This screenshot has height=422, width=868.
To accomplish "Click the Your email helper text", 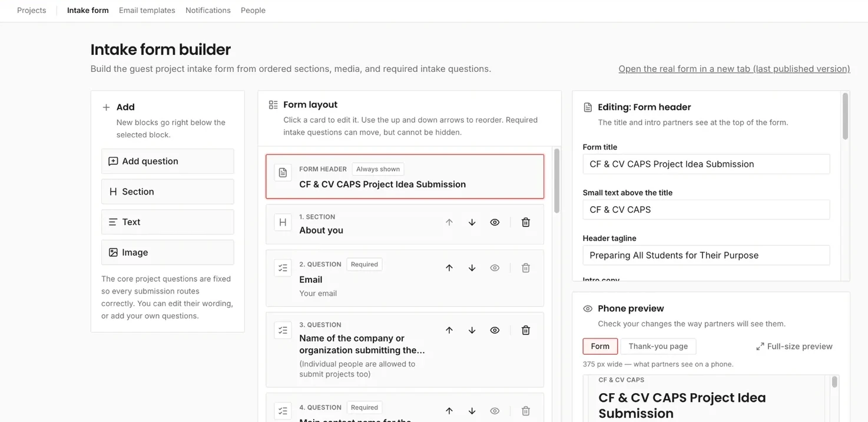I will pos(318,294).
